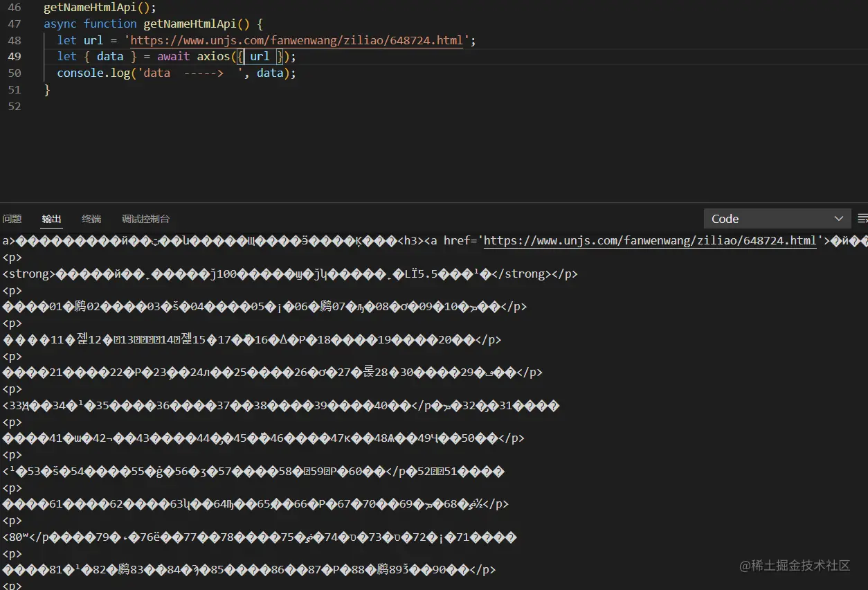Select the 'url' argument inside axios call
The width and height of the screenshot is (868, 590).
[260, 57]
